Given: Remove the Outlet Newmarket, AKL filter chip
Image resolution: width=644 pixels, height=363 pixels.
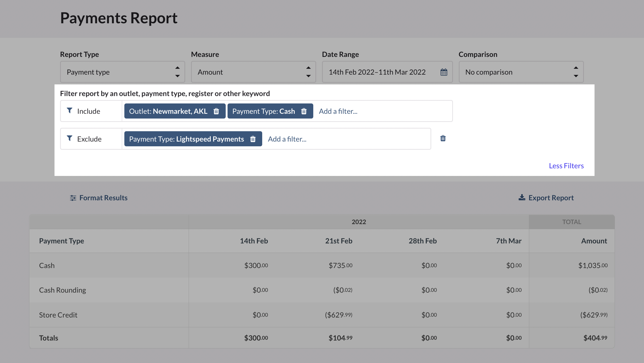Looking at the screenshot, I should click(x=216, y=111).
